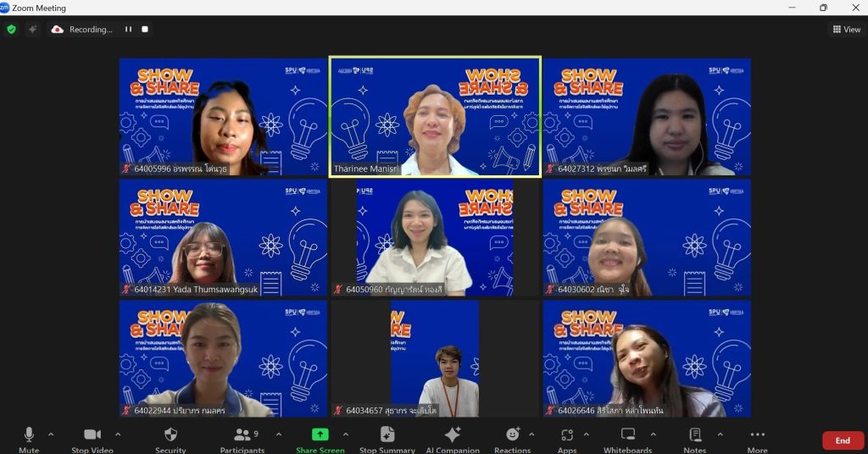
Task: Select video tile of participant 64005996
Action: [223, 117]
